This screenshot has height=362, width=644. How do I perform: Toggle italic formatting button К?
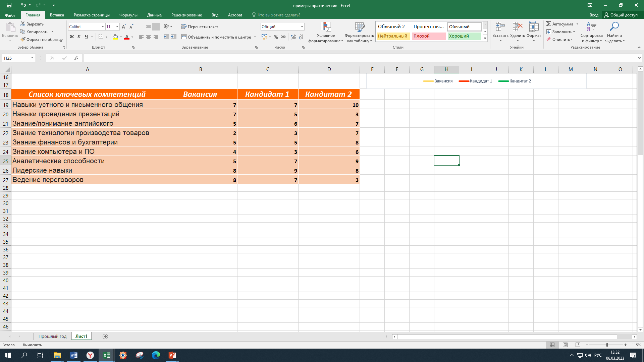(x=79, y=37)
